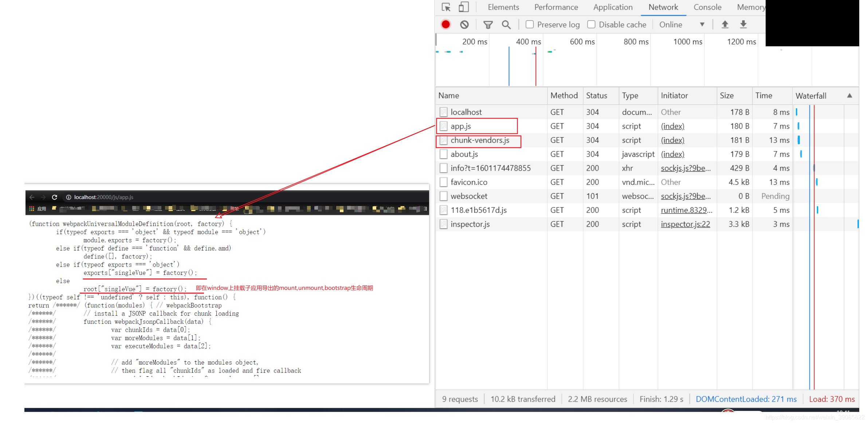The width and height of the screenshot is (868, 424).
Task: Click the record (stop) icon in Network tab
Action: [446, 24]
